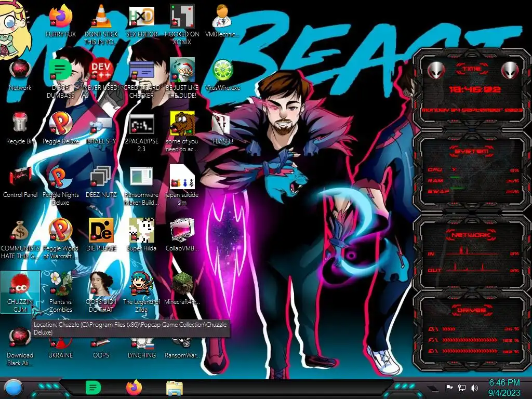The height and width of the screenshot is (399, 532).
Task: Open the Control Panel icon
Action: tap(20, 182)
